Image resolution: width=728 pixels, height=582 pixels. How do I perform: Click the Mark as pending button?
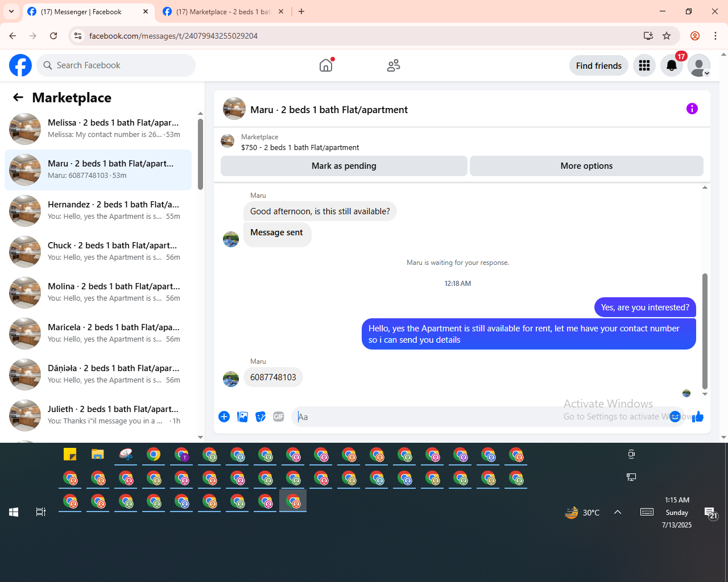344,166
